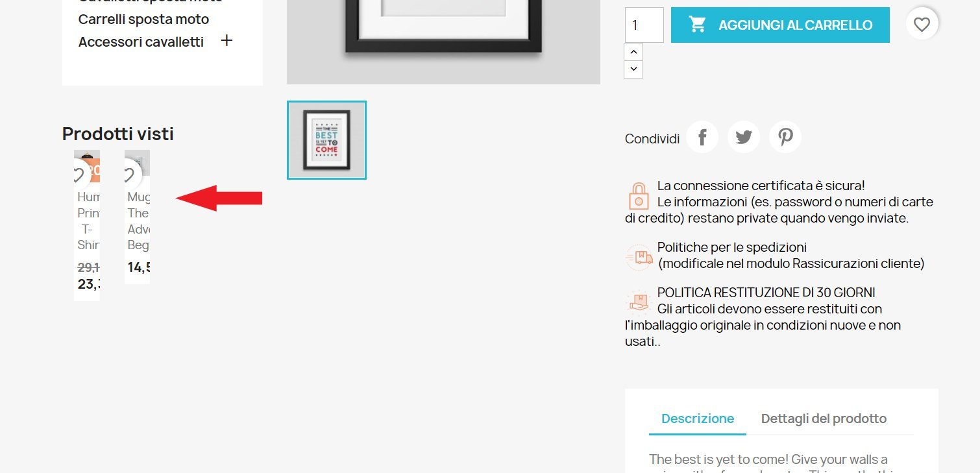The width and height of the screenshot is (980, 473).
Task: Click Aggiungi al carrello button
Action: [x=780, y=25]
